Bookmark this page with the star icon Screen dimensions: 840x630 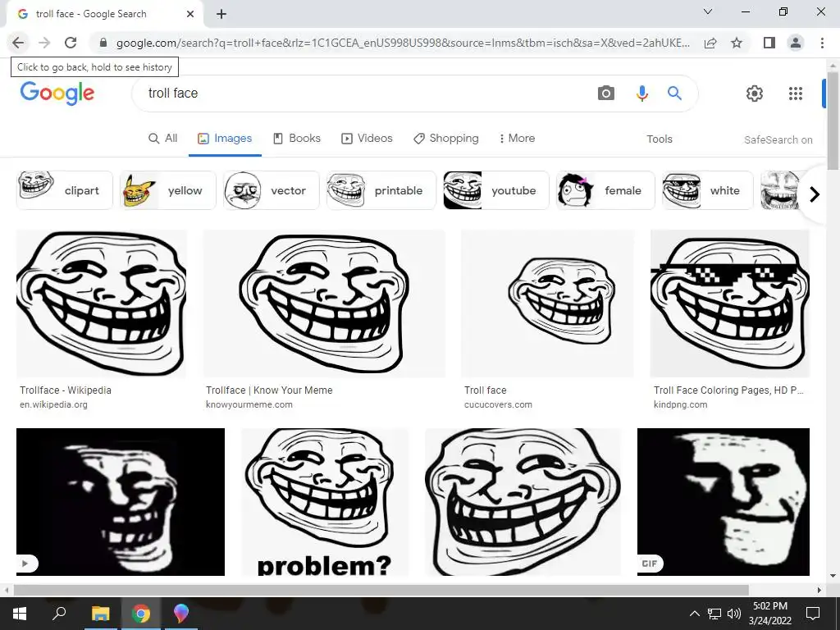(737, 43)
